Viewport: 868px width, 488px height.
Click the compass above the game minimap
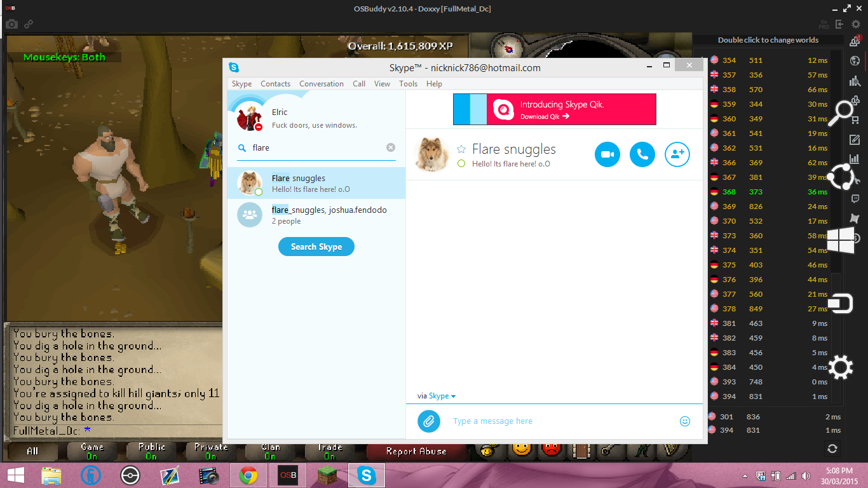pos(509,48)
